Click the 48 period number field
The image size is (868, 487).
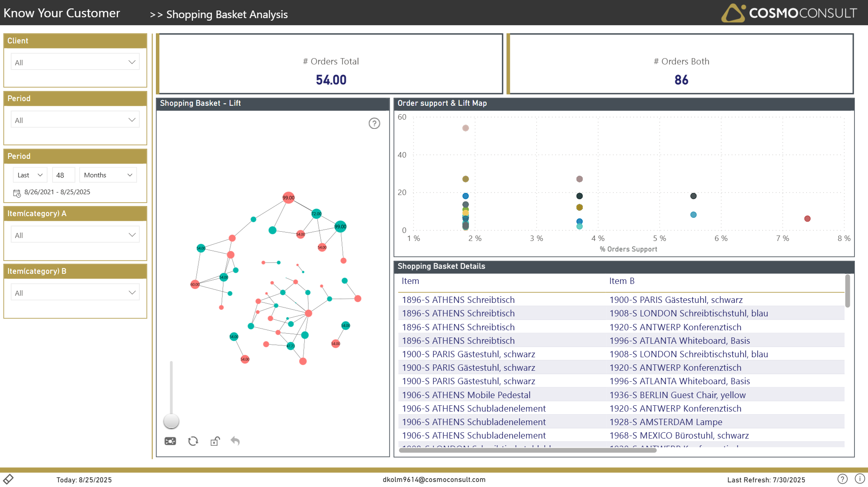63,175
